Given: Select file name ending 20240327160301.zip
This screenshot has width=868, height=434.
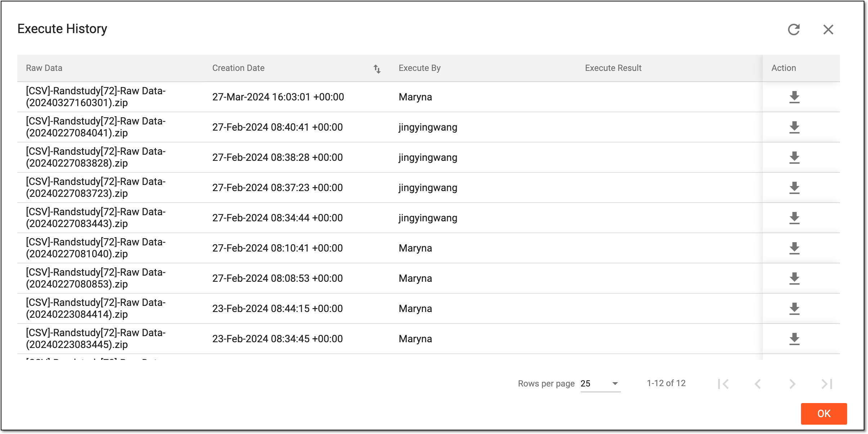Looking at the screenshot, I should tap(96, 97).
